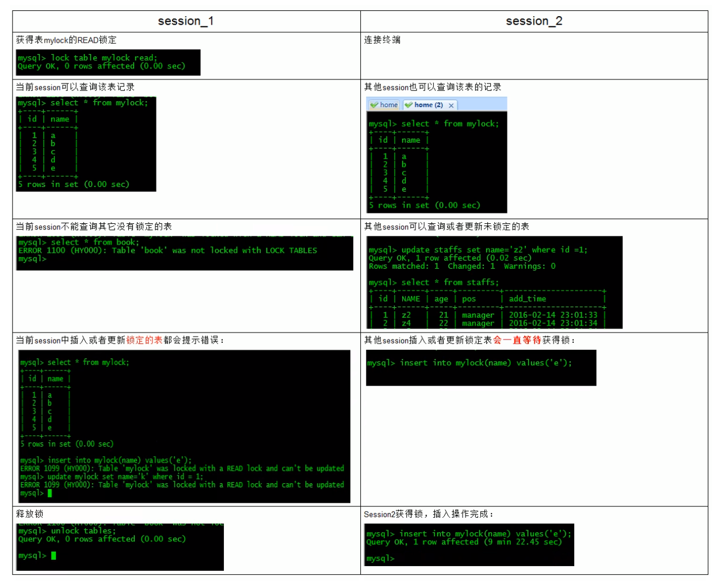Screen dimensions: 721x588
Task: Click the session_2 column header
Action: 533,21
